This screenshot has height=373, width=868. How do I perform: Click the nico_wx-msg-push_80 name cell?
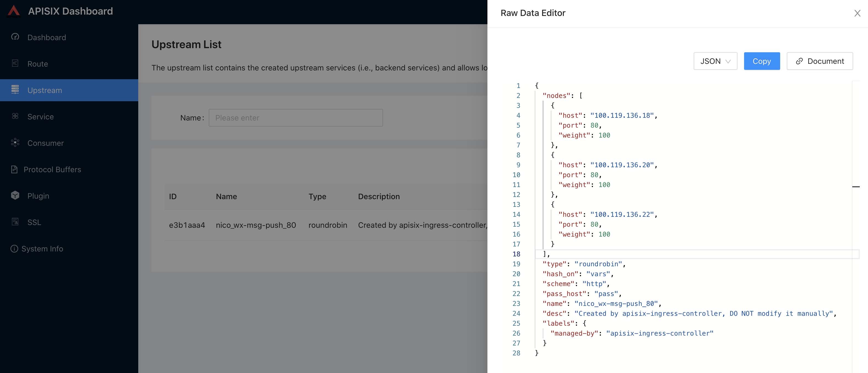tap(256, 225)
